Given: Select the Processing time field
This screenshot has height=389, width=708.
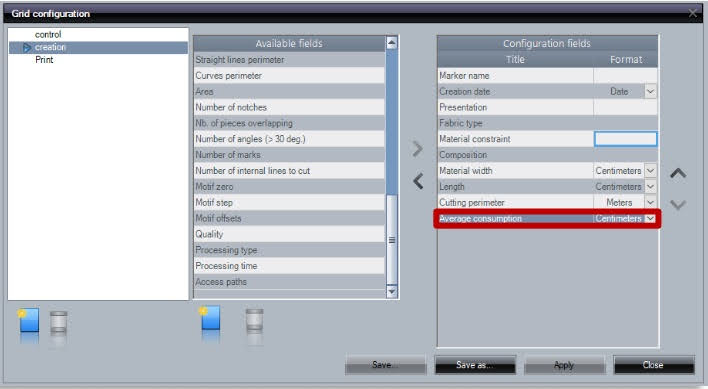Looking at the screenshot, I should 289,266.
